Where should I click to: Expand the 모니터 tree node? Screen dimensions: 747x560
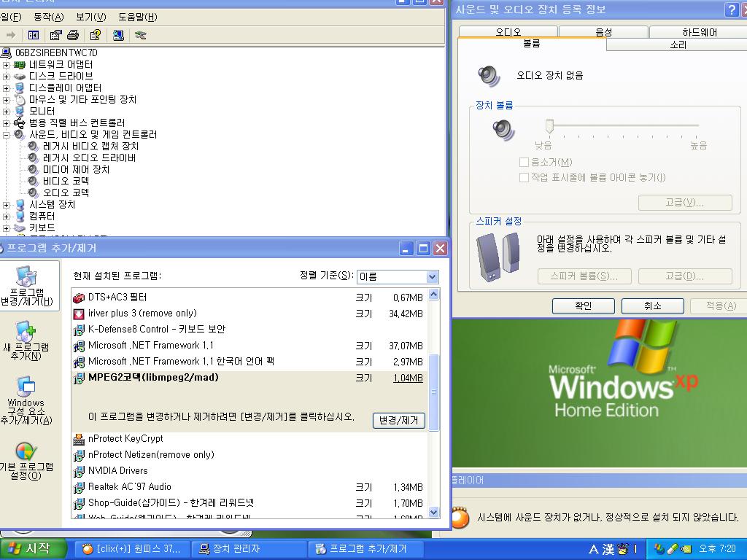point(6,112)
